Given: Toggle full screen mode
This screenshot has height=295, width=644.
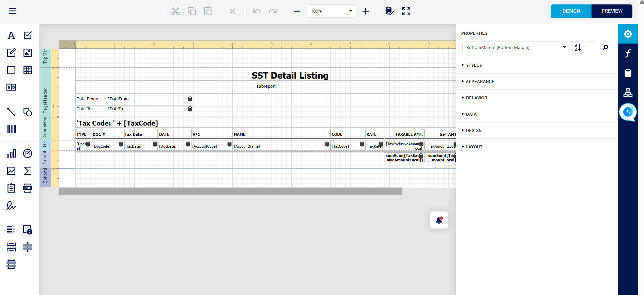Looking at the screenshot, I should 406,11.
